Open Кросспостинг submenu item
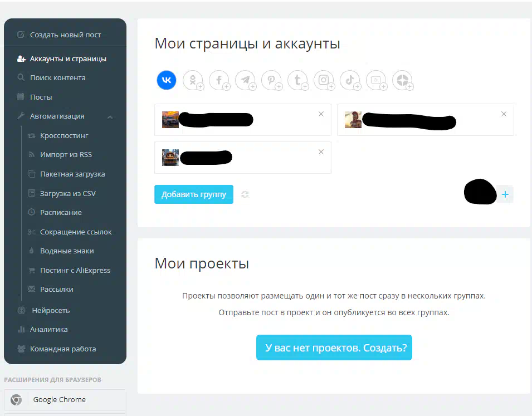 pos(64,136)
